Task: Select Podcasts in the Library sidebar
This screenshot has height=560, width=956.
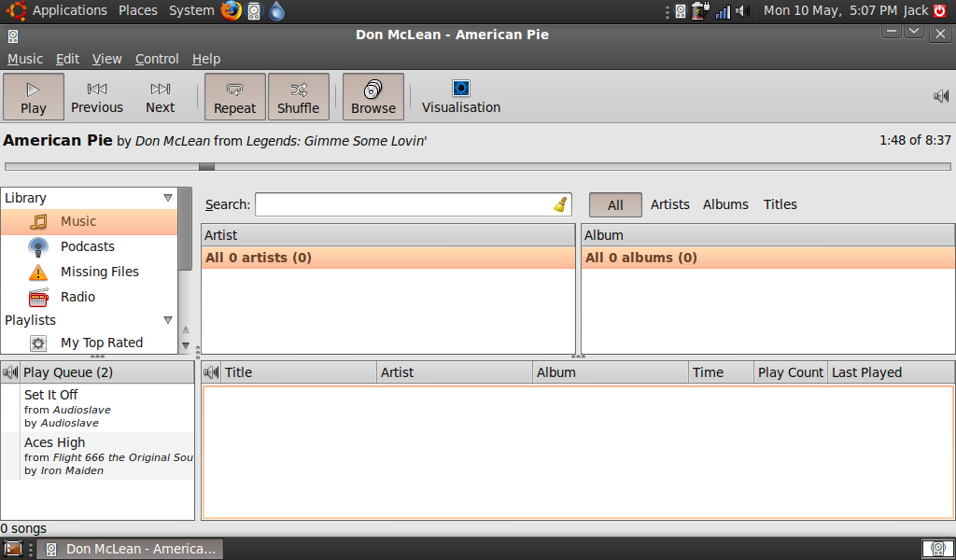Action: click(x=89, y=246)
